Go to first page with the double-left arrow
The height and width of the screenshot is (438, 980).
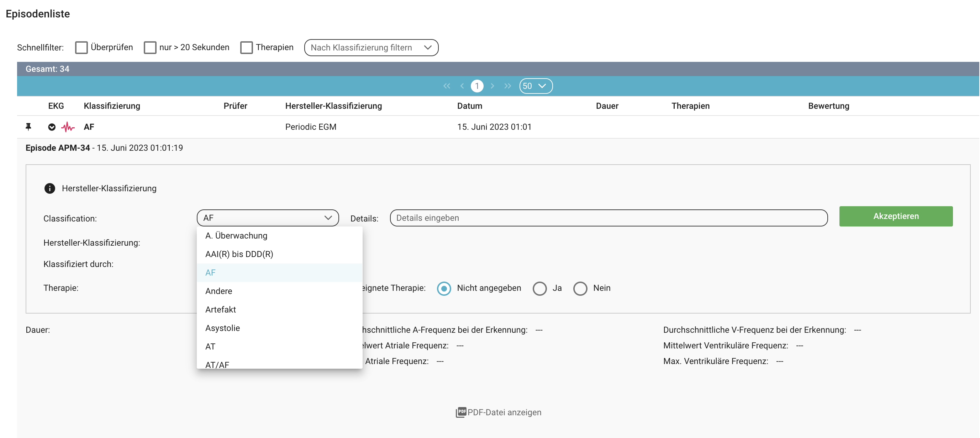[x=447, y=86]
